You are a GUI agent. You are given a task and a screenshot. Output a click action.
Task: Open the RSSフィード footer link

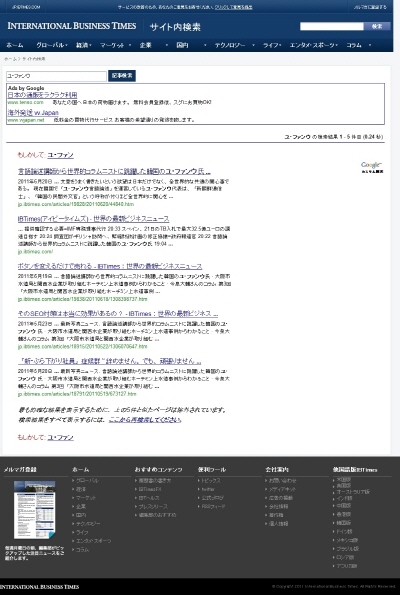pos(213,506)
